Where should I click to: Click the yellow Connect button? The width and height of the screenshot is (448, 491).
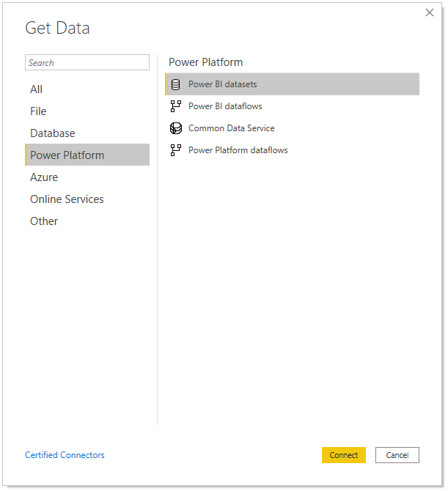344,455
